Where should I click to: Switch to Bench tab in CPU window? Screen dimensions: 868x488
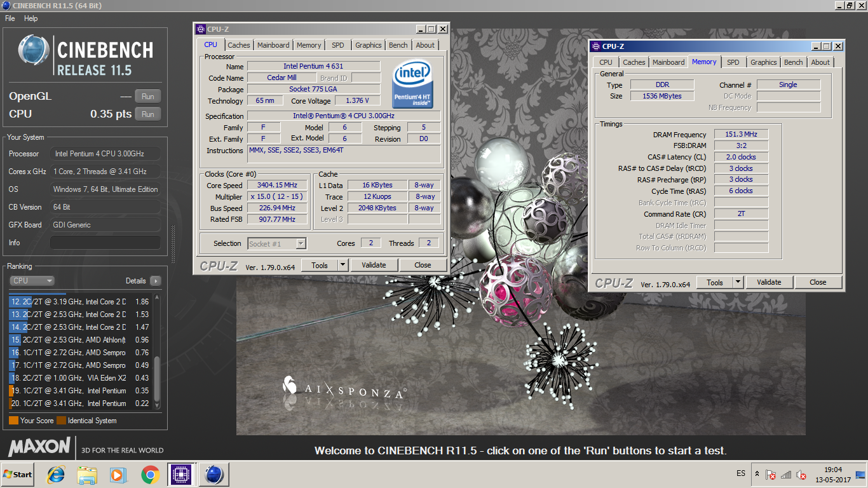[398, 45]
